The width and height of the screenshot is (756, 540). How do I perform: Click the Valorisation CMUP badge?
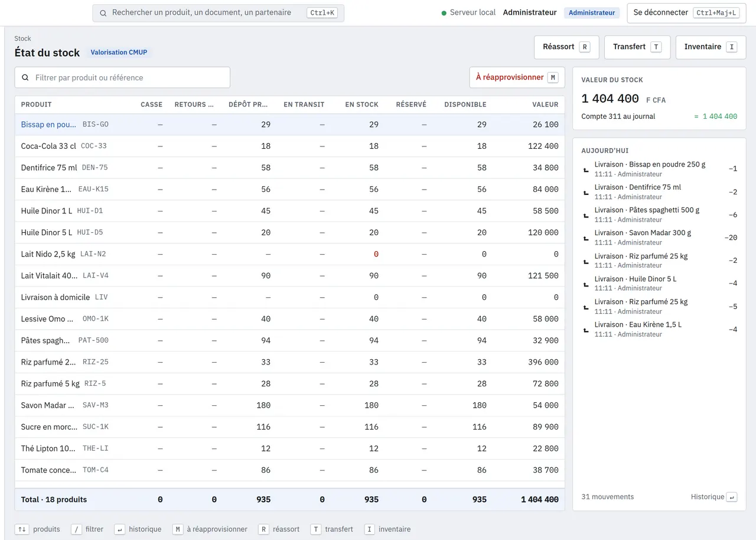119,53
